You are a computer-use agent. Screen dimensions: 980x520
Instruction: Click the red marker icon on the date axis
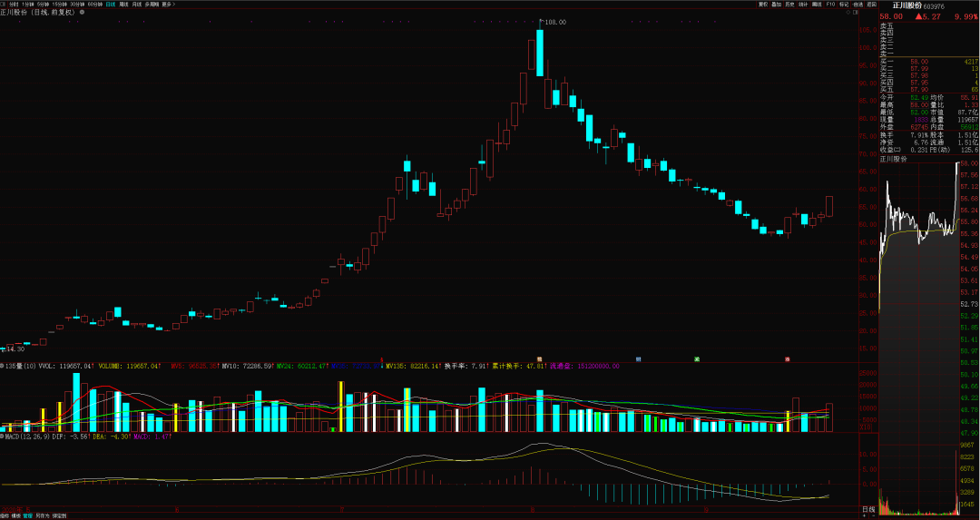(x=788, y=359)
